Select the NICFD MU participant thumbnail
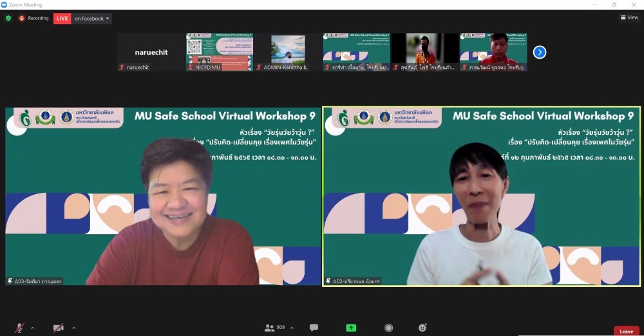This screenshot has height=336, width=644. coord(219,52)
